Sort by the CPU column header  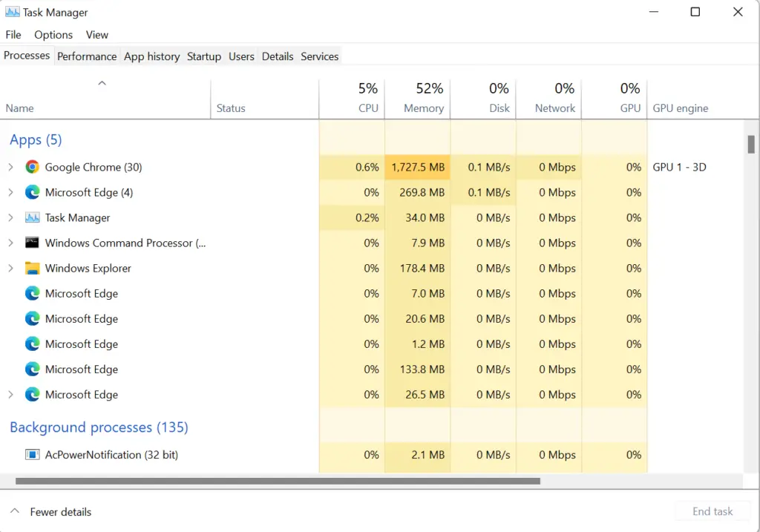352,99
